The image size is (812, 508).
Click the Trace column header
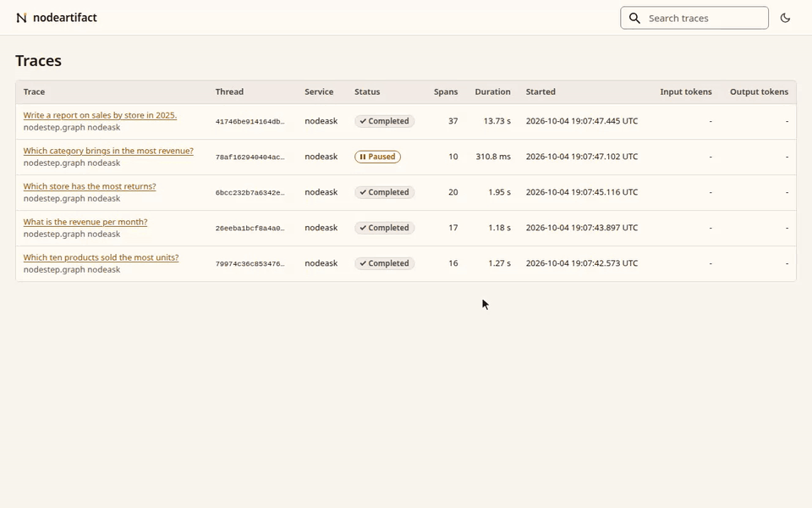(x=34, y=91)
